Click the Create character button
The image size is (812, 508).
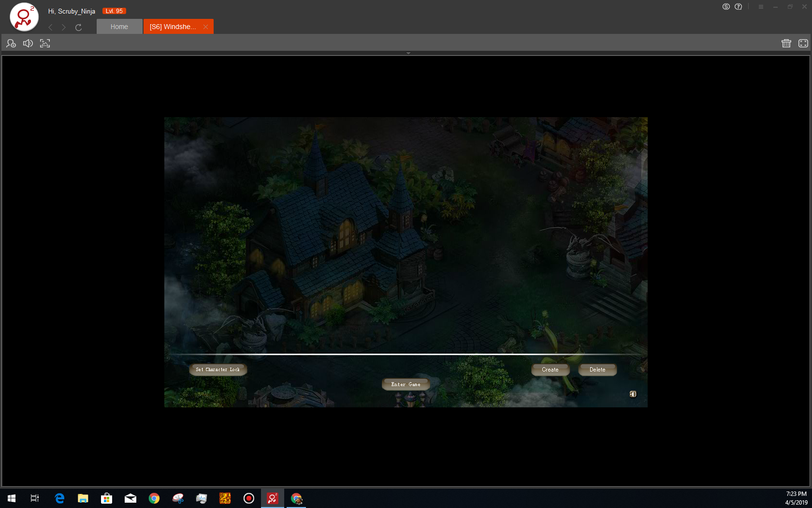(550, 370)
